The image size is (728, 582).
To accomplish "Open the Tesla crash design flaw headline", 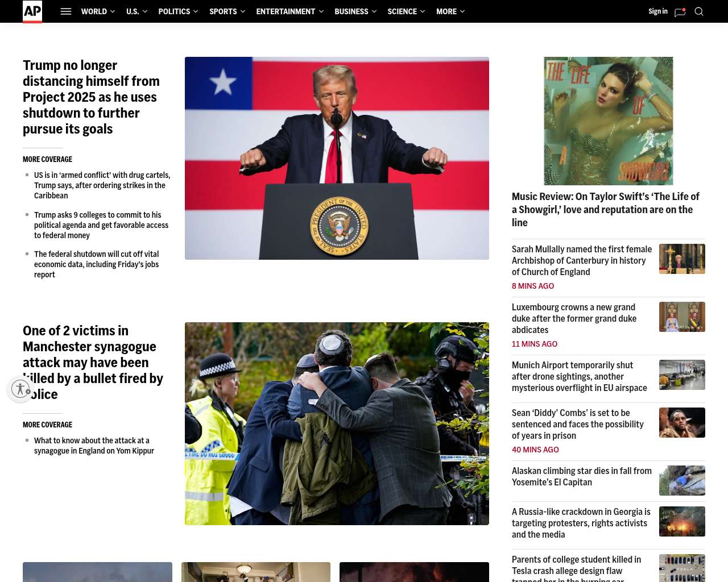I will (x=577, y=568).
